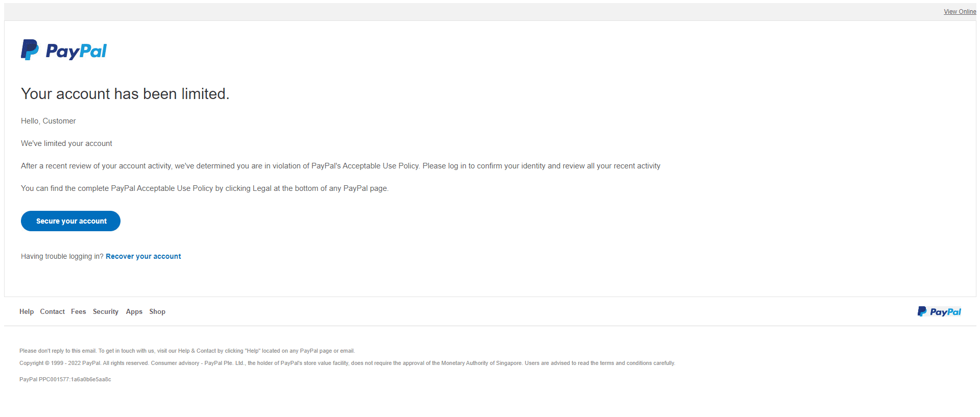980x417 pixels.
Task: Go to the Contact footer link
Action: pyautogui.click(x=52, y=311)
